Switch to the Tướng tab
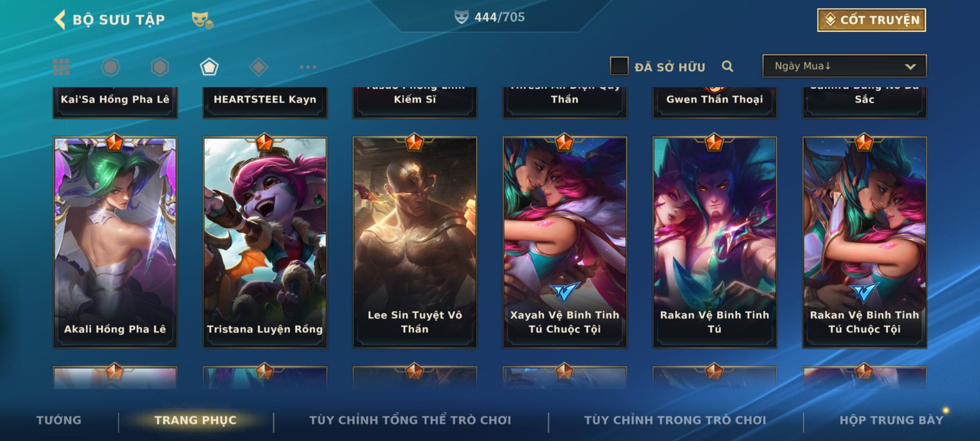This screenshot has height=441, width=980. [x=59, y=420]
